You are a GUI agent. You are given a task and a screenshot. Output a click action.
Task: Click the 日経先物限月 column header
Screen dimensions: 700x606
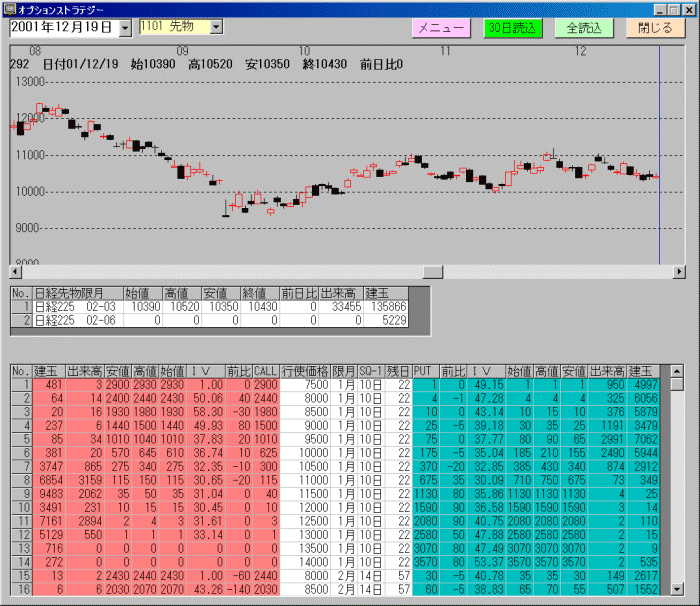click(78, 293)
